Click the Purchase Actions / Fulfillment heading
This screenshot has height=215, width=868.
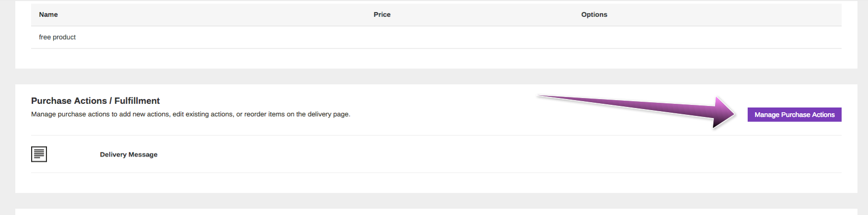pyautogui.click(x=96, y=101)
